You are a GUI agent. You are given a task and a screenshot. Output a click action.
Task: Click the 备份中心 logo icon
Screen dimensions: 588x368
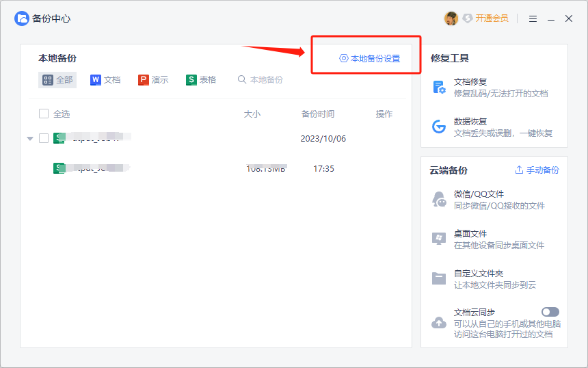22,18
